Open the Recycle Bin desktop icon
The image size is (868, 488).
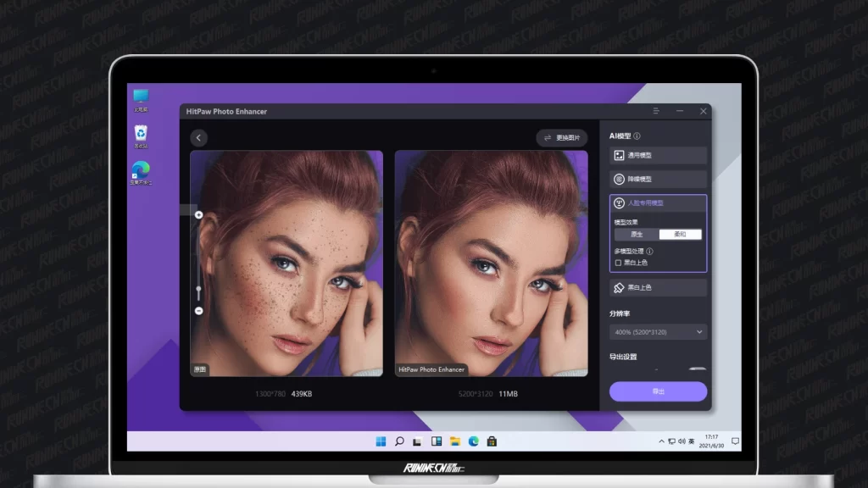coord(141,134)
